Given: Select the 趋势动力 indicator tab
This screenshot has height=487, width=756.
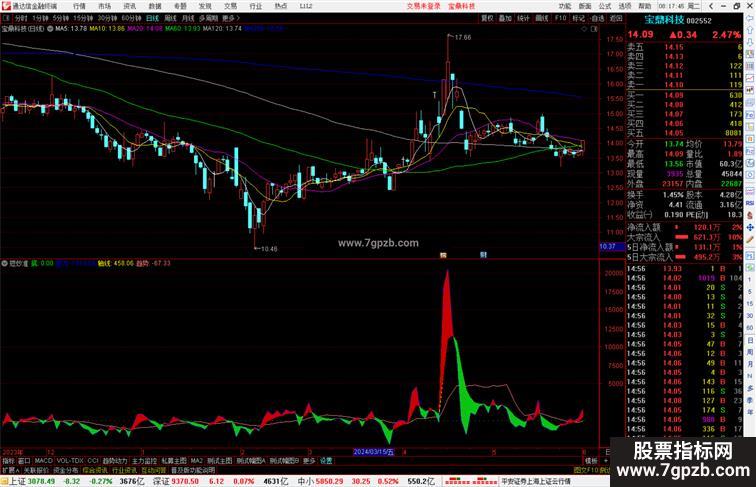Looking at the screenshot, I should tap(115, 461).
